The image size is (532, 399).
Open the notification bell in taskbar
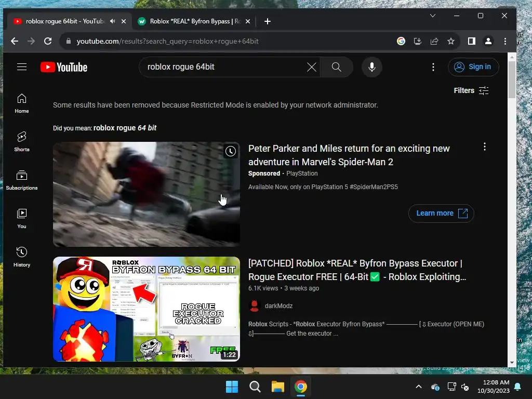[518, 387]
